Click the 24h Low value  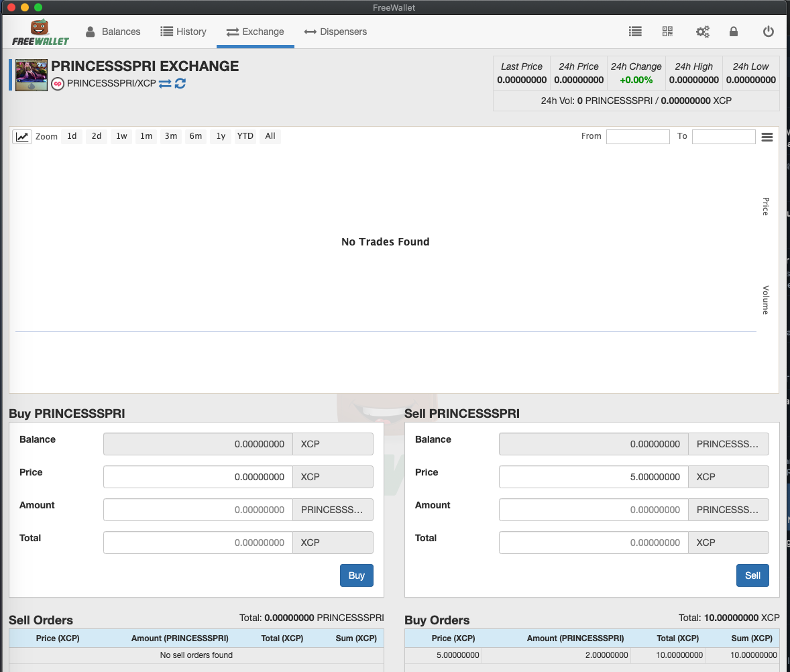point(750,80)
